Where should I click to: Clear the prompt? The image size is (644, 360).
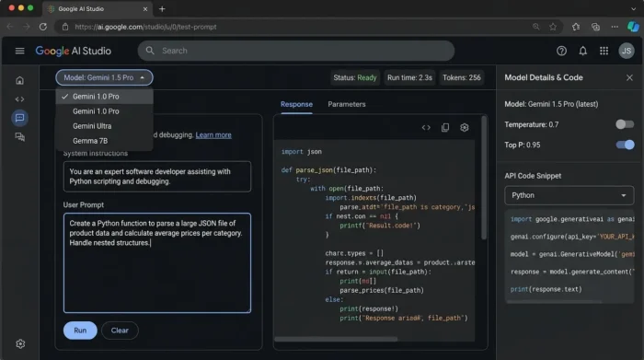point(120,331)
